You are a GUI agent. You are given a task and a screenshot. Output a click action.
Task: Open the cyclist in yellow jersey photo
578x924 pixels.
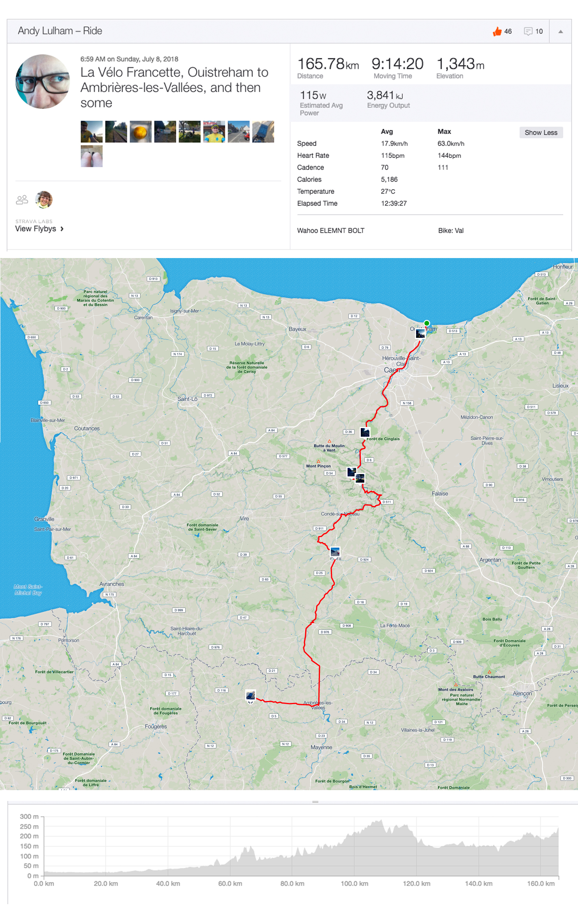[214, 132]
